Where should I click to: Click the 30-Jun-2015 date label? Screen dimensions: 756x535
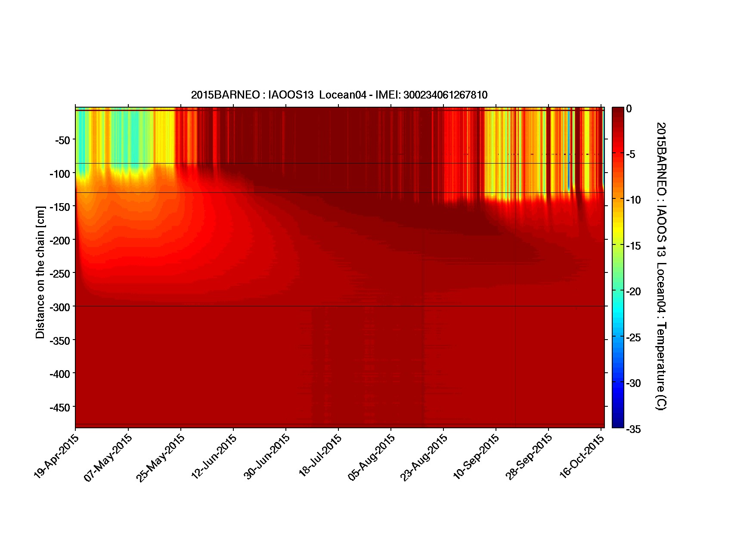tap(267, 456)
